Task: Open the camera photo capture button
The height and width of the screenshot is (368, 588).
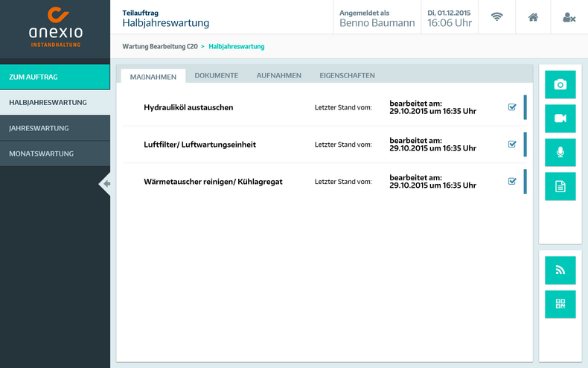Action: point(560,85)
